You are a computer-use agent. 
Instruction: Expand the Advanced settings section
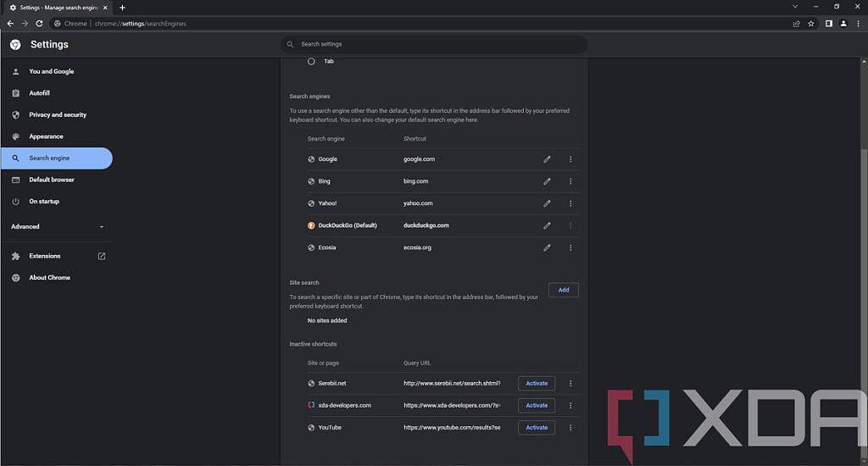58,227
